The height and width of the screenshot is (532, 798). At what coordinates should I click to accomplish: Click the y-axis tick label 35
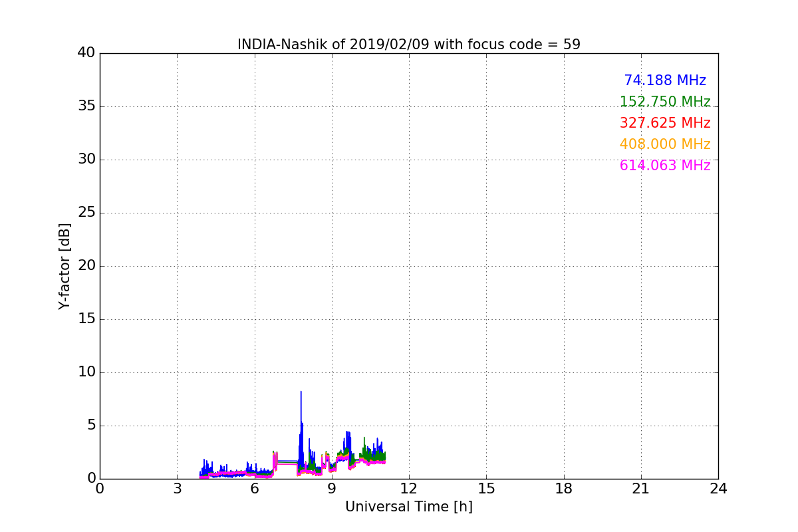click(86, 106)
